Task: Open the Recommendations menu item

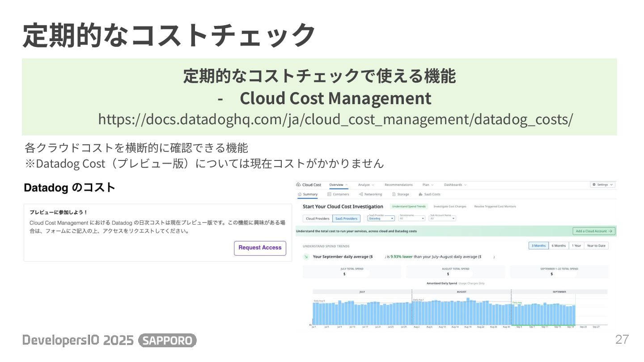Action: click(398, 185)
